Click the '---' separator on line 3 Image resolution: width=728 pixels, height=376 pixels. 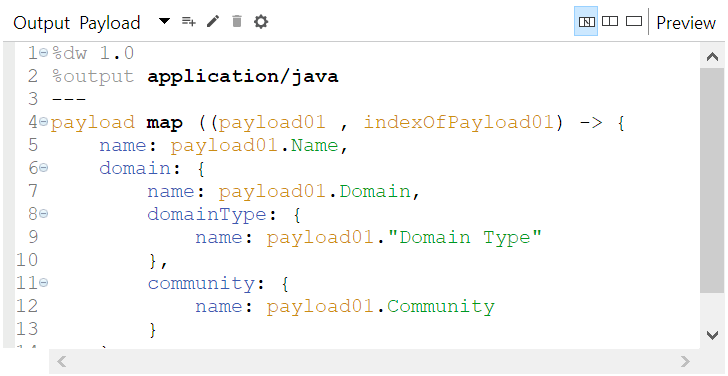69,100
